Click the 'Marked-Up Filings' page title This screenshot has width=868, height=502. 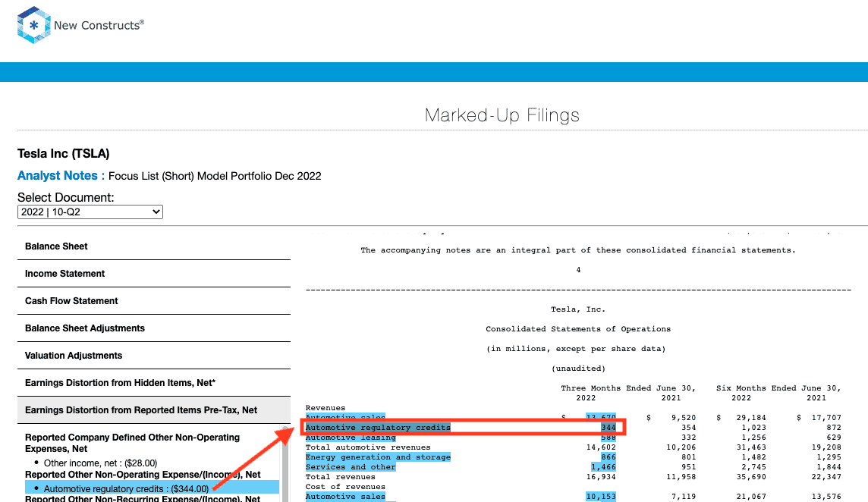point(502,115)
